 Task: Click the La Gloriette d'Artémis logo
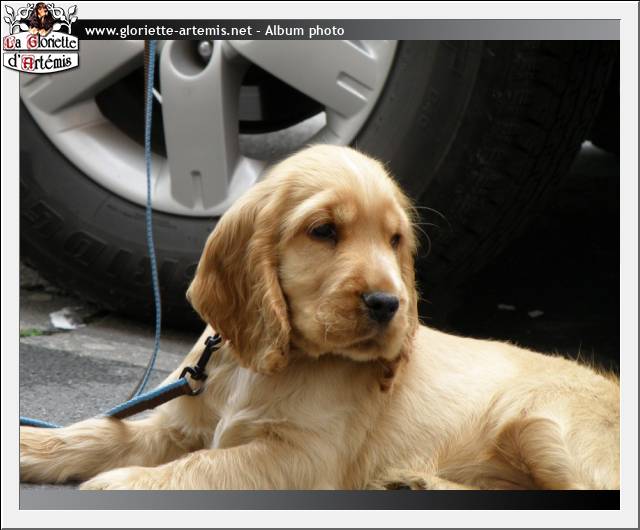pyautogui.click(x=40, y=38)
